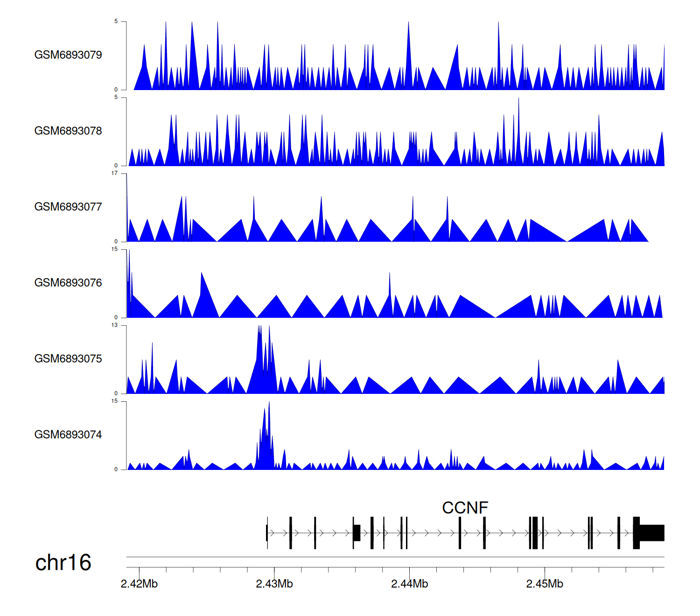Click the chr16 chromosome label
This screenshot has height=616, width=700.
click(63, 563)
